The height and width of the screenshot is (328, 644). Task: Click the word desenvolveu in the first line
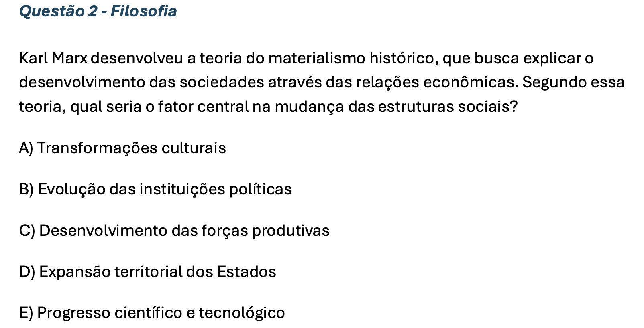138,59
